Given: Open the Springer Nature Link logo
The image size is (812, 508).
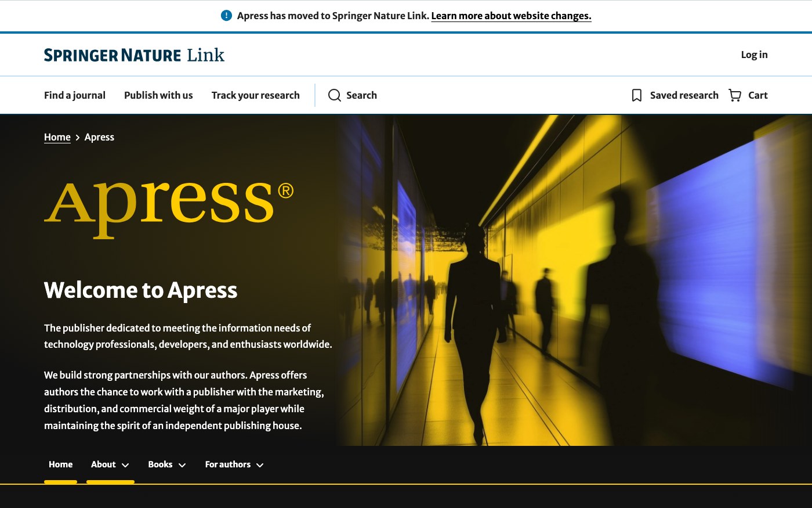Looking at the screenshot, I should coord(134,55).
